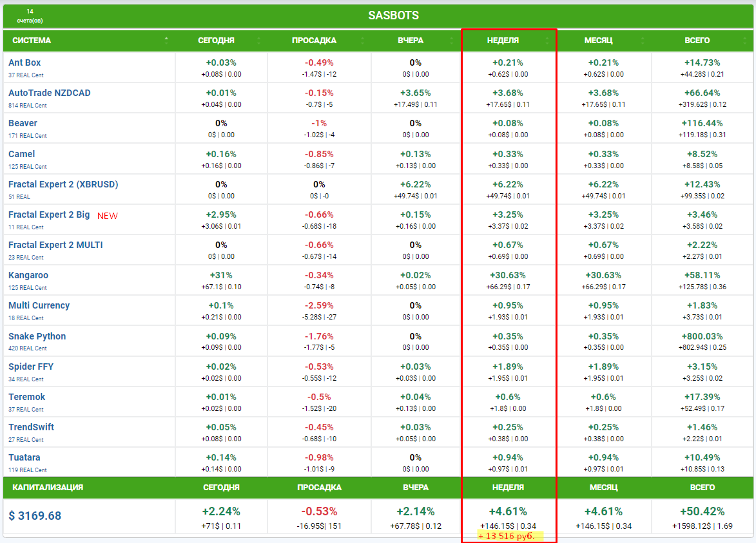The width and height of the screenshot is (756, 543).
Task: Sort table by ВЧЕРА column header
Action: pos(411,41)
